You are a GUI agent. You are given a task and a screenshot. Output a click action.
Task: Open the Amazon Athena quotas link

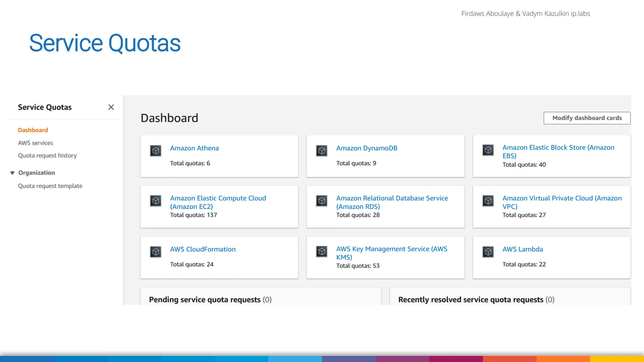point(194,148)
